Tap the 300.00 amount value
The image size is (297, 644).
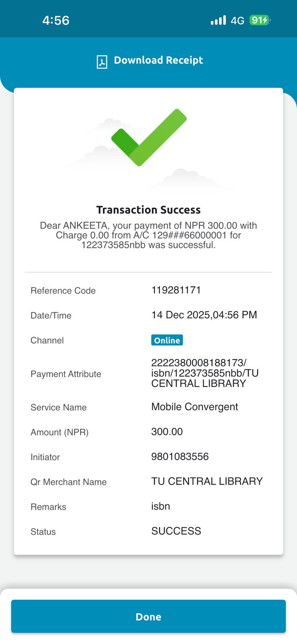[x=167, y=432]
